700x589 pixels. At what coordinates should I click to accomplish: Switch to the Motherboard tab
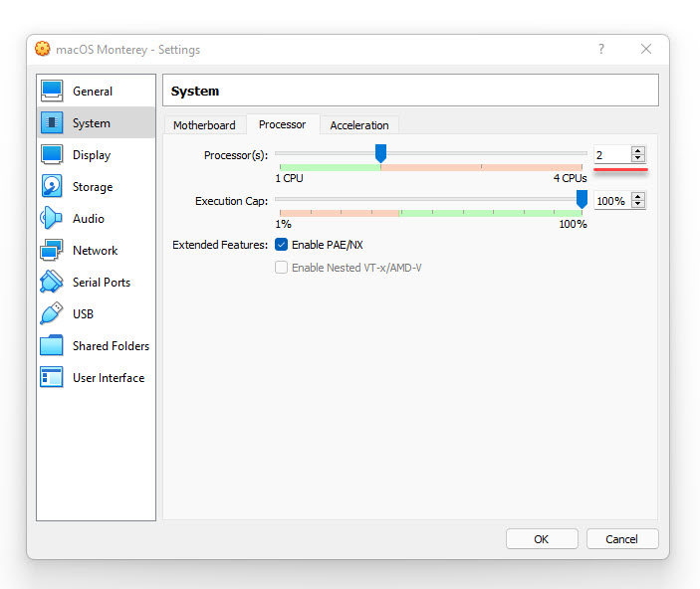pos(204,125)
